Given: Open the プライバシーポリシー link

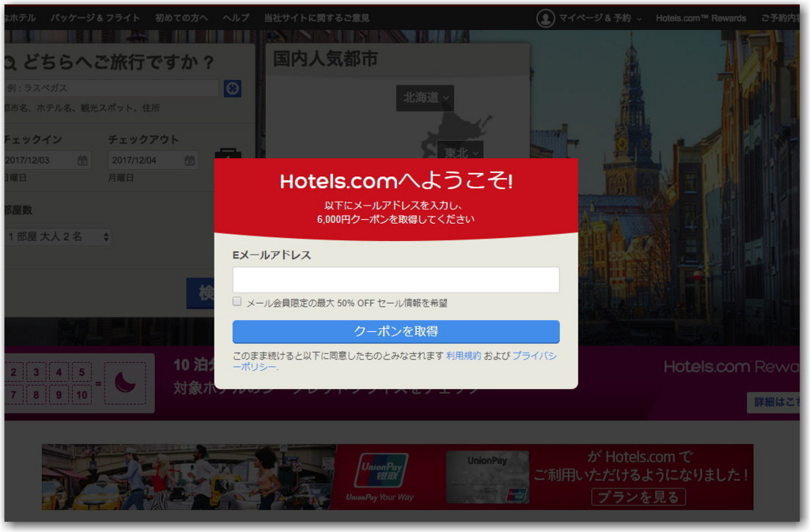Looking at the screenshot, I should (534, 356).
